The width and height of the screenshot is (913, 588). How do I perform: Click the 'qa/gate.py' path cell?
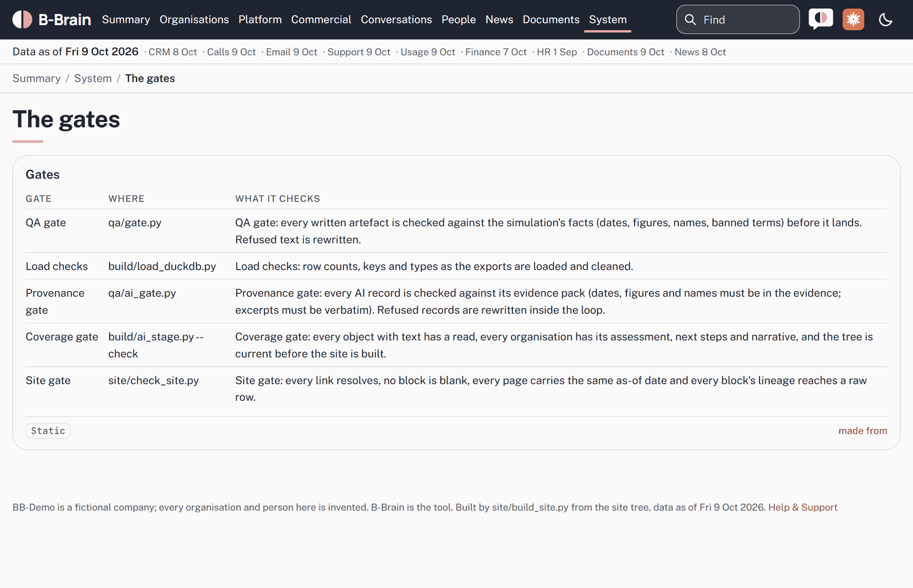tap(135, 222)
